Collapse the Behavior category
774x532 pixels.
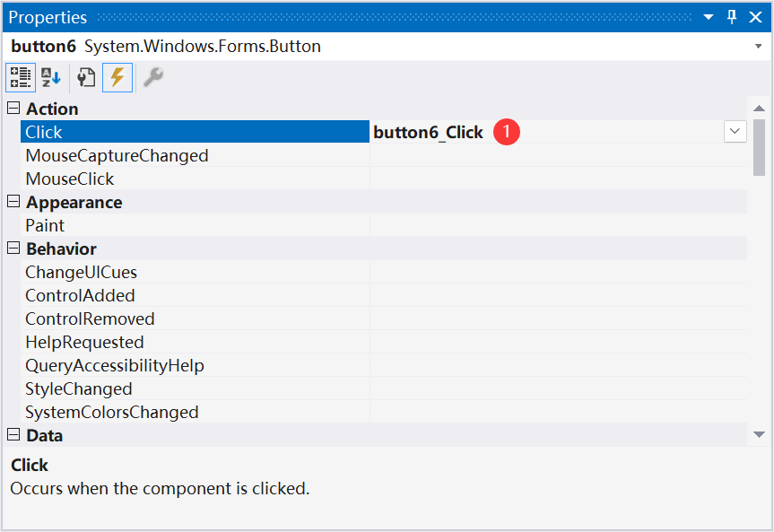13,248
